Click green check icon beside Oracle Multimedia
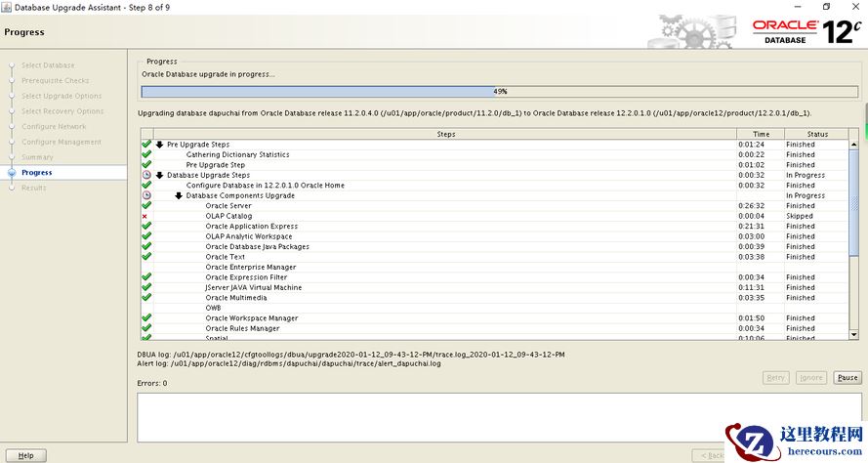 click(x=146, y=297)
